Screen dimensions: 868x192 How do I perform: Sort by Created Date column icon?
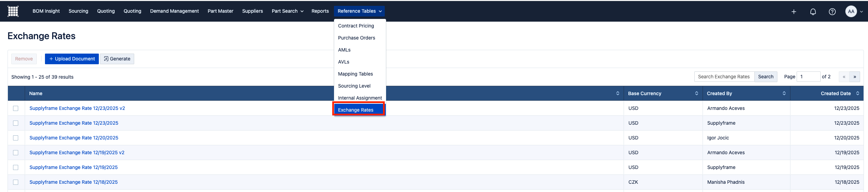pos(857,93)
